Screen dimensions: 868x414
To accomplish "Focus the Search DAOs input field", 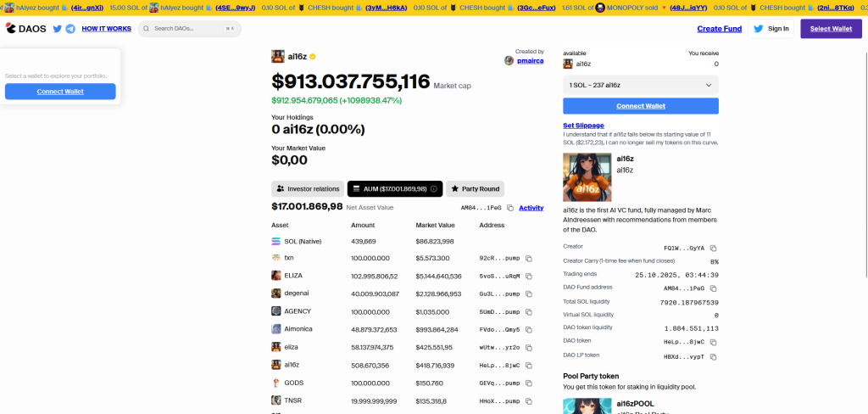I will [x=189, y=29].
